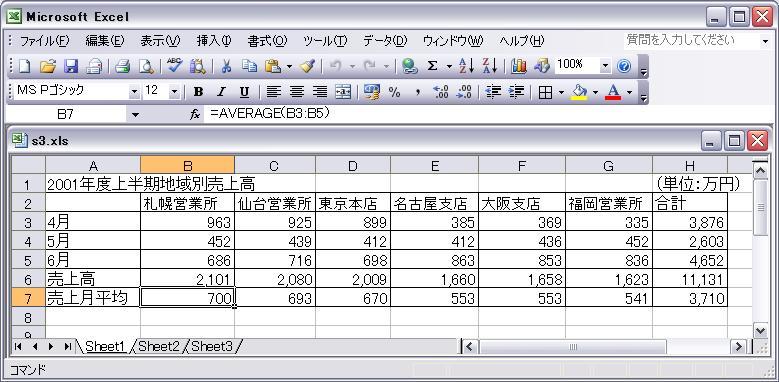The width and height of the screenshot is (779, 382).
Task: Expand the MS Pゴシック font name dropdown
Action: click(134, 92)
